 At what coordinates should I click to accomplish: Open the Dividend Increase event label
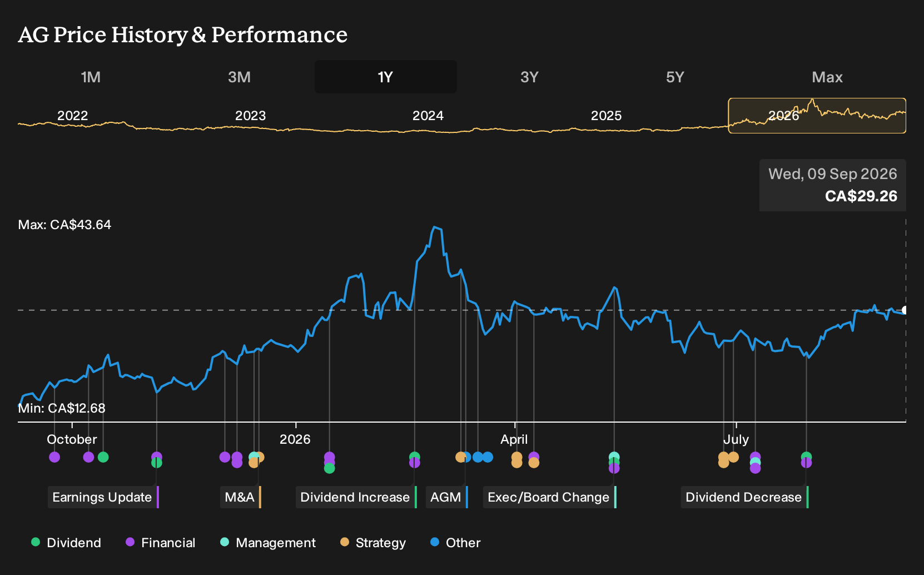point(356,497)
